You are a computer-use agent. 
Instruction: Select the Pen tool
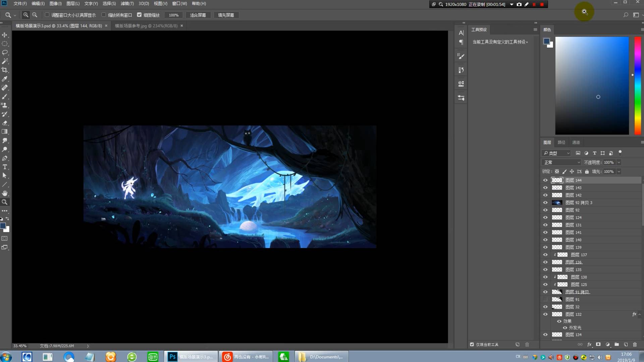[5, 158]
